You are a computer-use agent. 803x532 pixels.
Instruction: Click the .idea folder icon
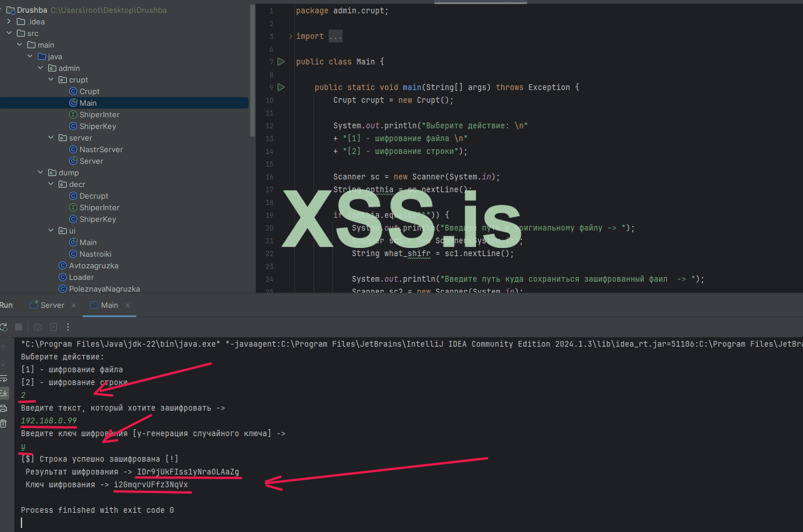[21, 21]
